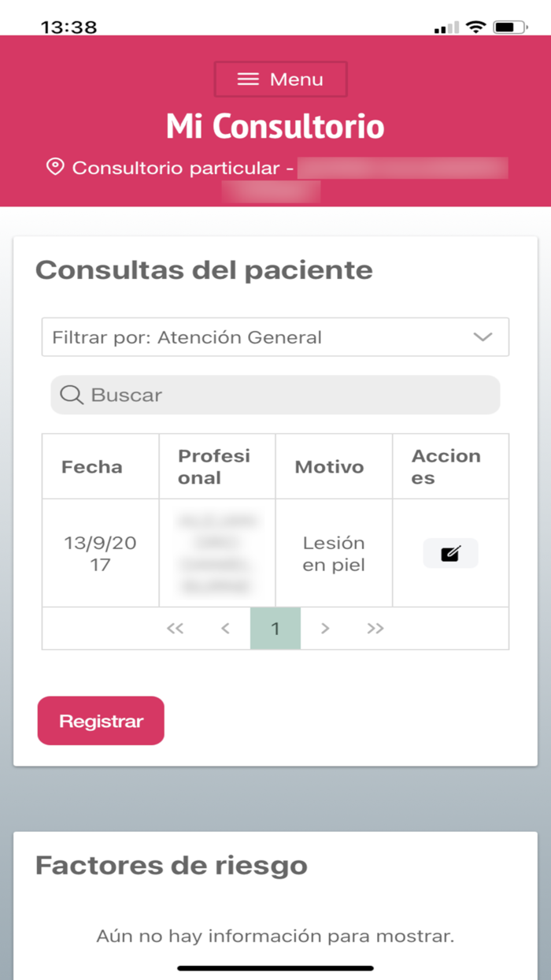551x980 pixels.
Task: Select the Fecha column header
Action: point(92,466)
